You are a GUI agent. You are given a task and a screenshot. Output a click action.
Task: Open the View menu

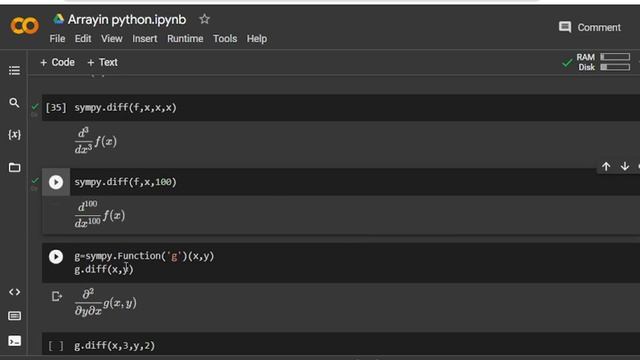tap(111, 39)
